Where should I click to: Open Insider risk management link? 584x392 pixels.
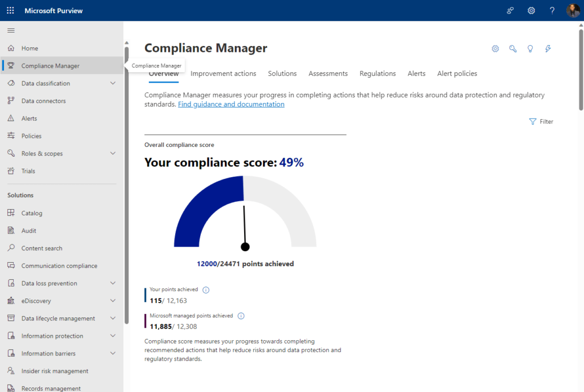tap(55, 371)
